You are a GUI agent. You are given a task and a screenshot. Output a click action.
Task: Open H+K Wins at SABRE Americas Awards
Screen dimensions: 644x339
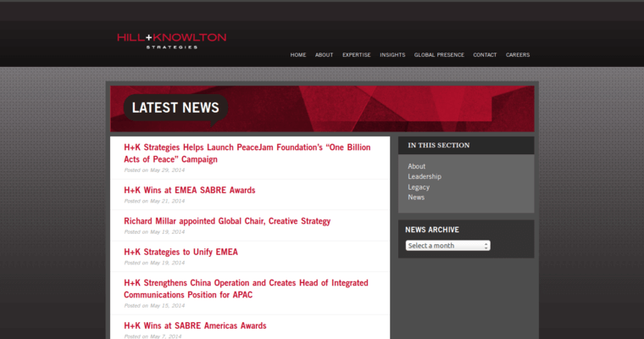[195, 325]
